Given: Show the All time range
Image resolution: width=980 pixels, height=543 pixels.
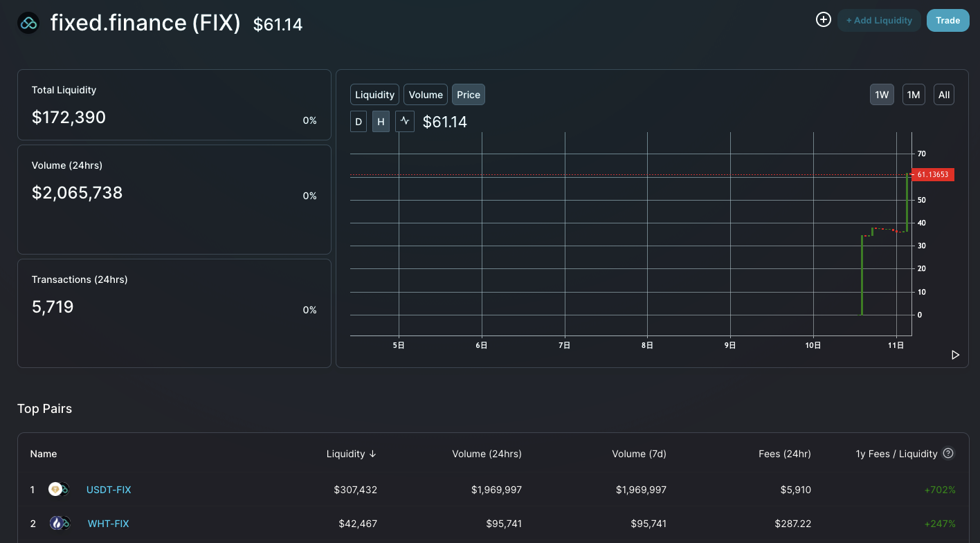Looking at the screenshot, I should (944, 95).
